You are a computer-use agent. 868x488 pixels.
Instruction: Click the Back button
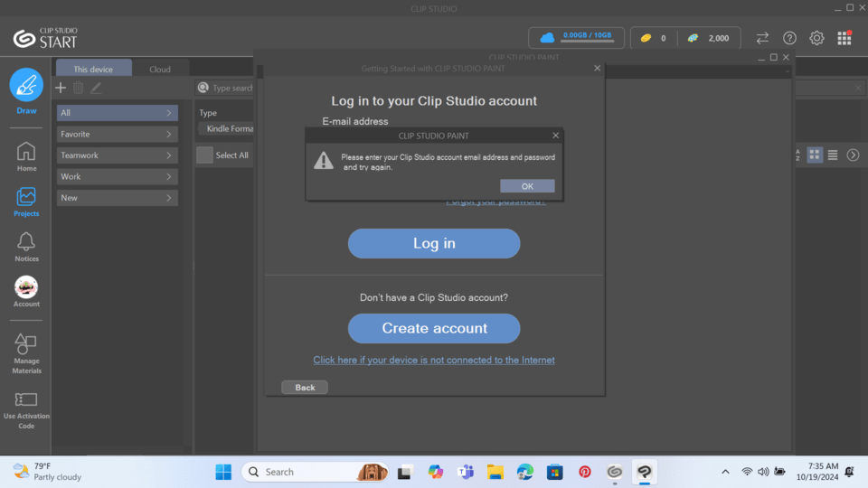click(305, 388)
